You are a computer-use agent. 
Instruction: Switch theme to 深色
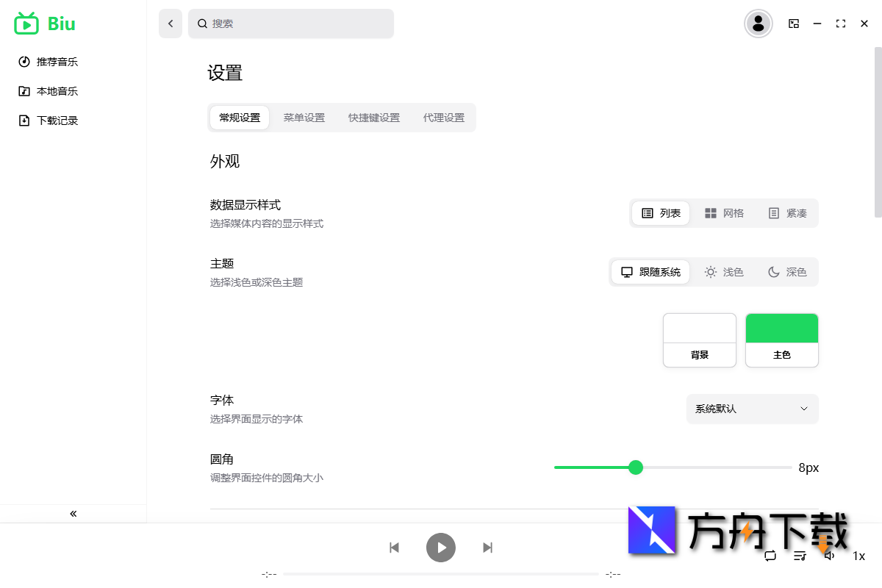click(786, 272)
